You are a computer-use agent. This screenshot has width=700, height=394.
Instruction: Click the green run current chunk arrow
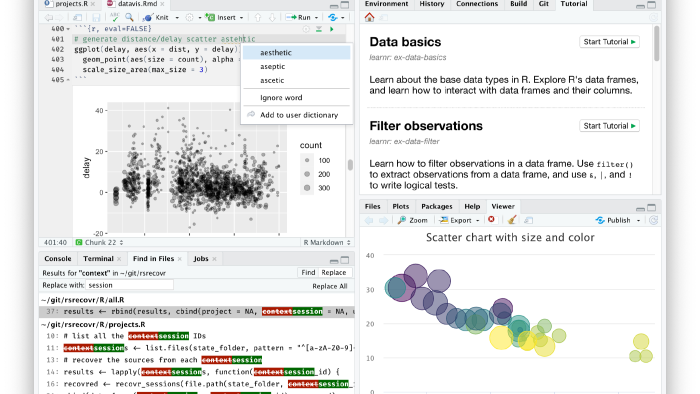pyautogui.click(x=332, y=29)
